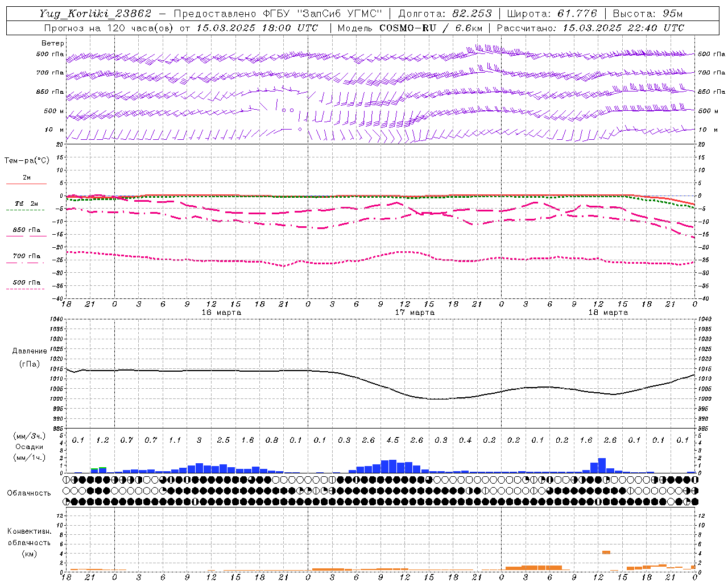Click the Рассчитано: 15.03.2025 22:40 UTC timestamp
Screen dimensions: 728x582
(x=590, y=28)
